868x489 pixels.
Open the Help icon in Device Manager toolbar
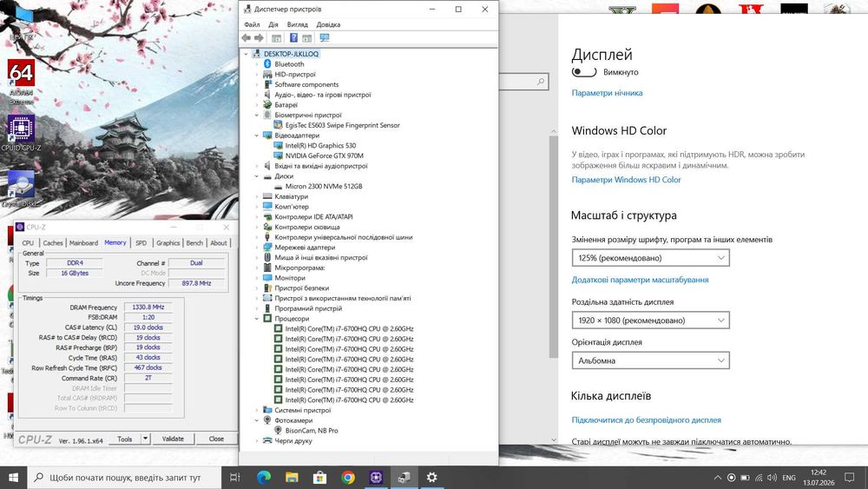[293, 37]
